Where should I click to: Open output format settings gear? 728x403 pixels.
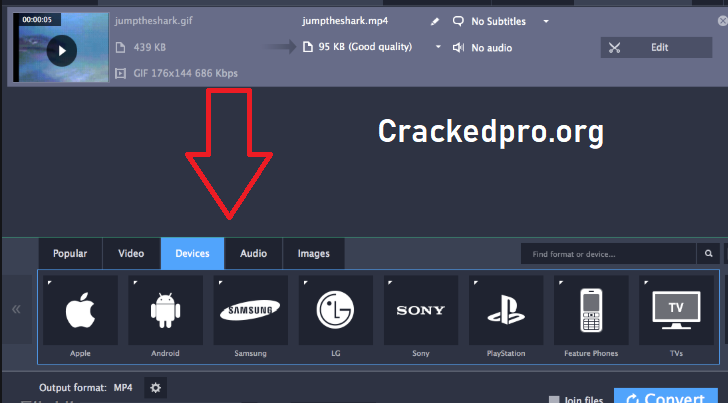tap(156, 388)
